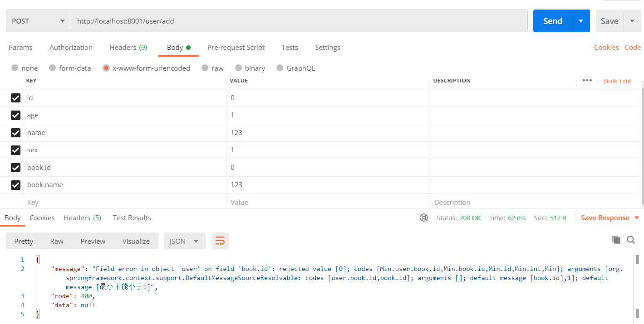Image resolution: width=644 pixels, height=324 pixels.
Task: Open the more actions menu for body params
Action: [587, 80]
